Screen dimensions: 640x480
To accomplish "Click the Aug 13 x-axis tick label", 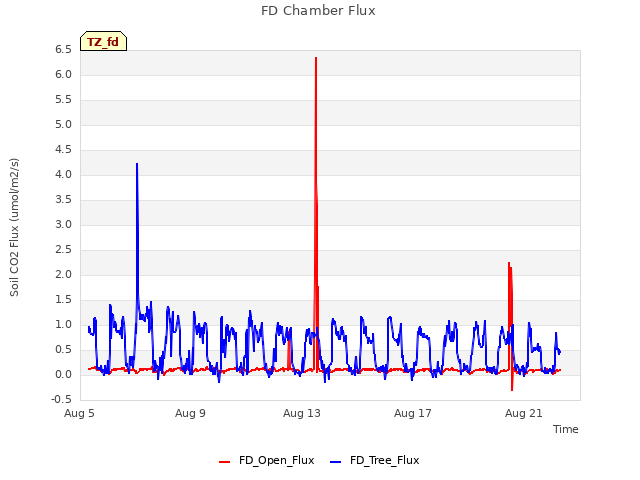I will coord(302,413).
